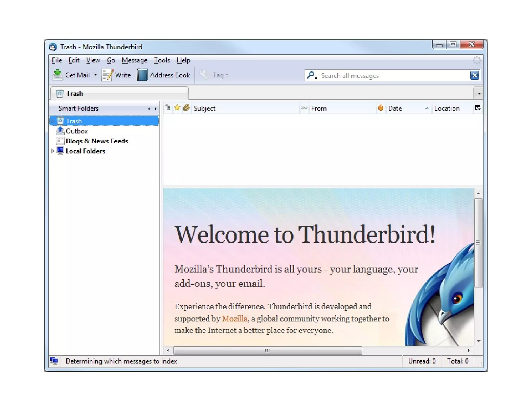Click the read status glasses column
532x399 pixels.
(304, 108)
